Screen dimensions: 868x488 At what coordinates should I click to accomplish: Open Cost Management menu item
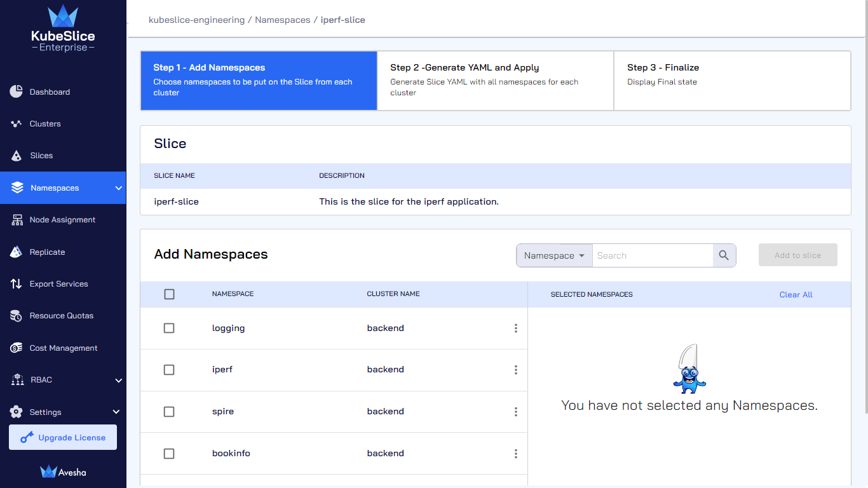63,348
